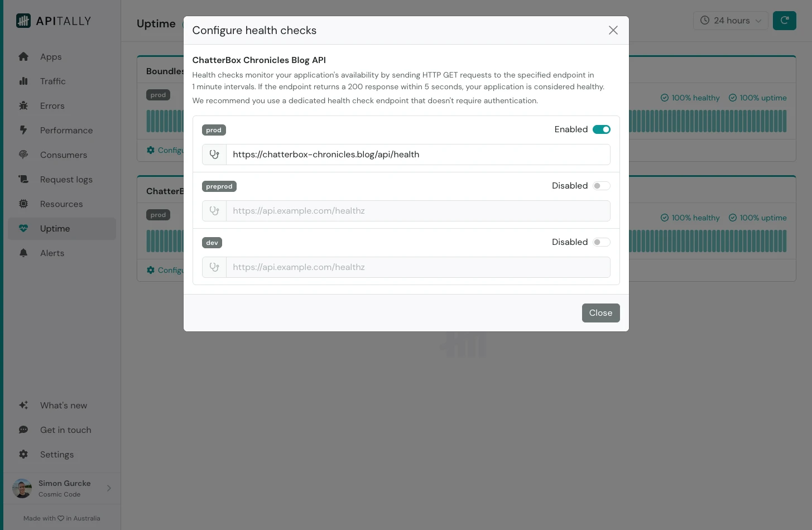The height and width of the screenshot is (530, 812).
Task: Click the Resources icon in the sidebar
Action: tap(23, 204)
